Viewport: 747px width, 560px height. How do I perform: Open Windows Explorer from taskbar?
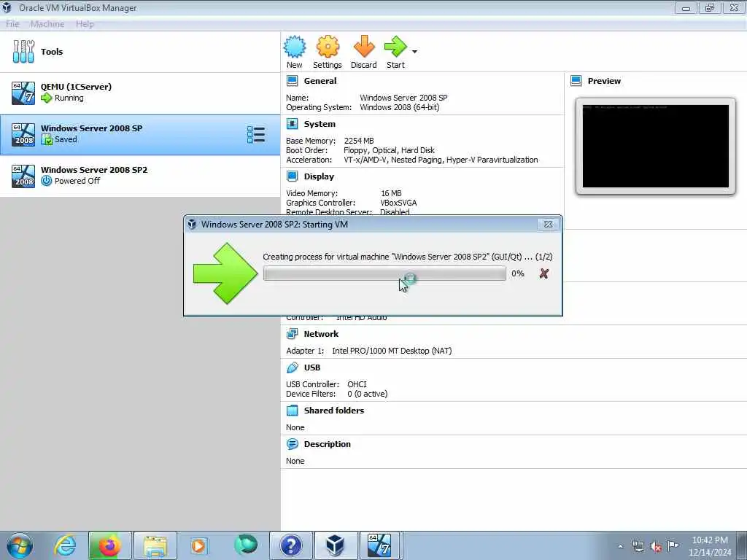155,545
